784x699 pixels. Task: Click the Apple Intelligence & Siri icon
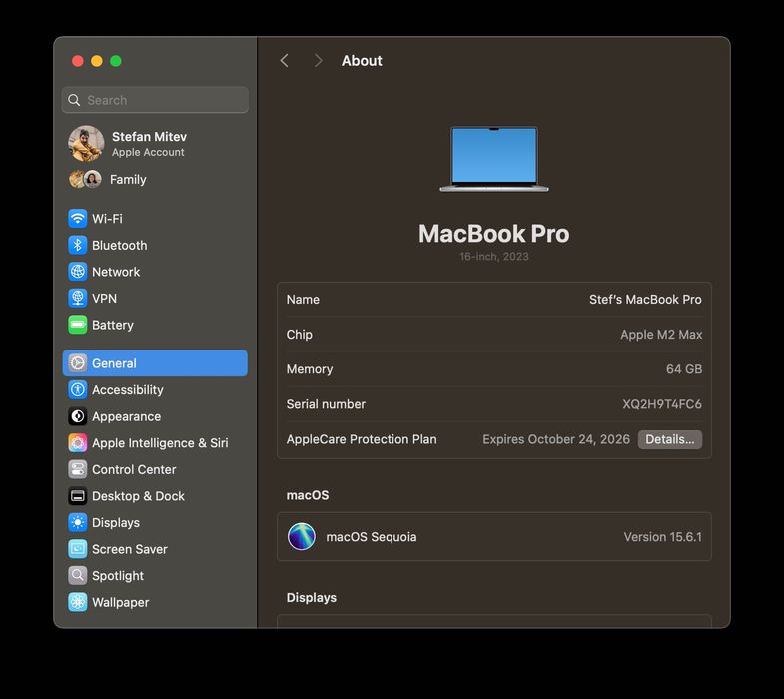tap(78, 443)
